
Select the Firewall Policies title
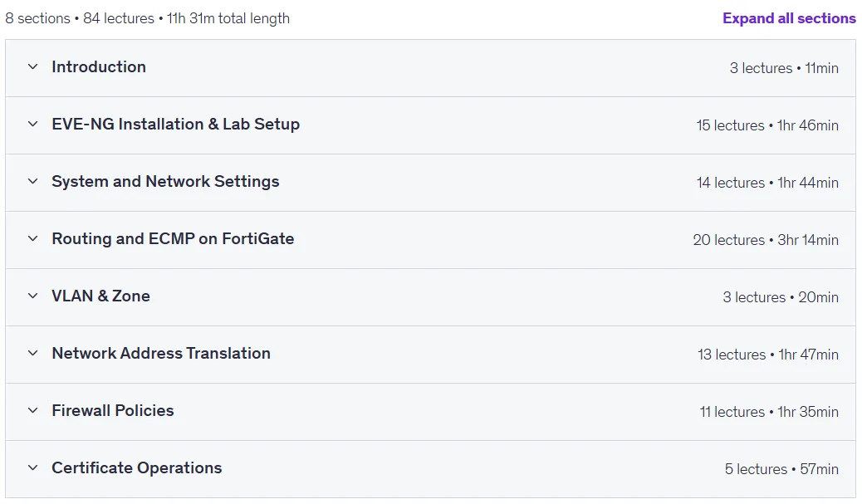pyautogui.click(x=113, y=410)
